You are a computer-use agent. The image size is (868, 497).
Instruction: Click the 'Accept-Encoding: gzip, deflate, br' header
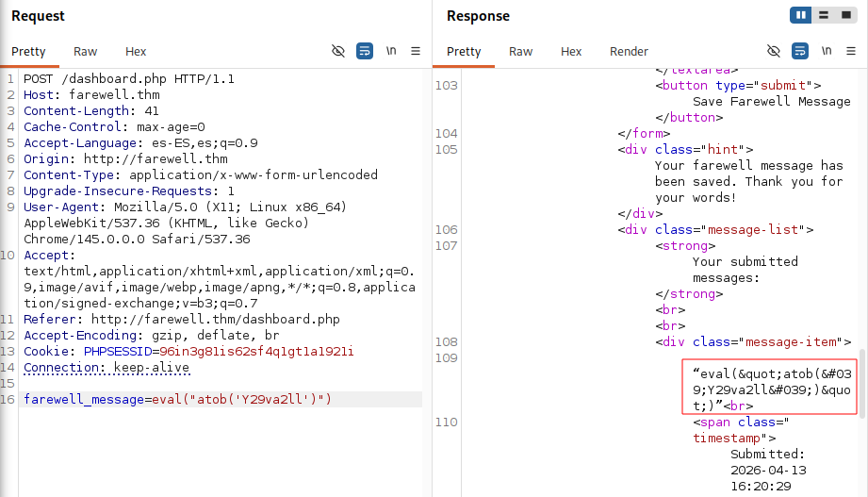click(152, 336)
